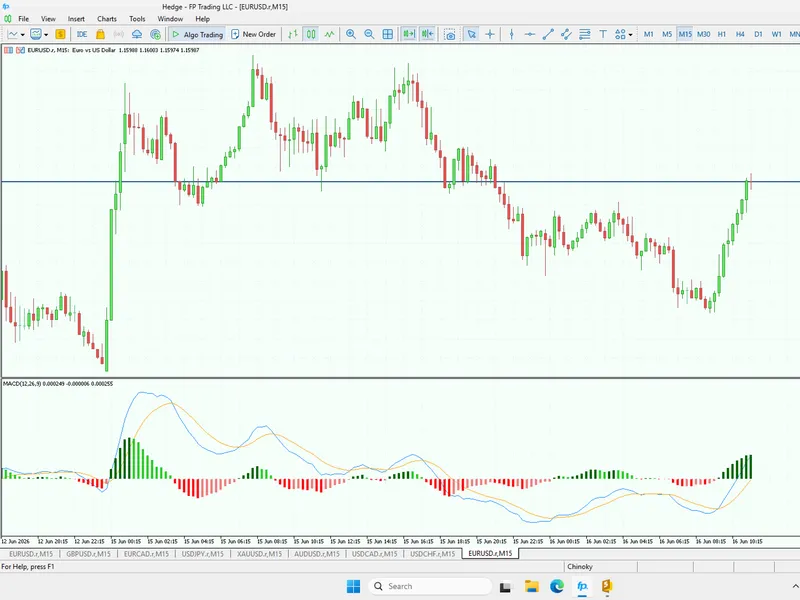Select the Fibonacci retracement tool
Image resolution: width=800 pixels, height=600 pixels.
[585, 34]
